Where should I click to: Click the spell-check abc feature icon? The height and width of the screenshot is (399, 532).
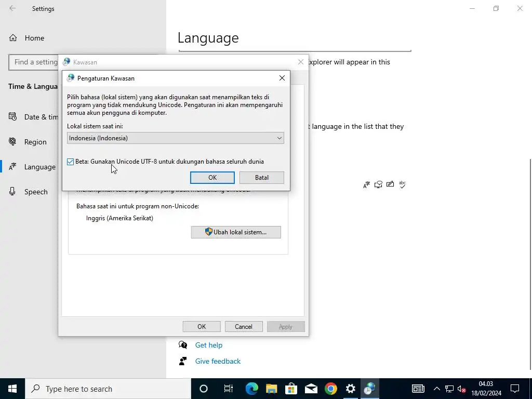coord(403,184)
